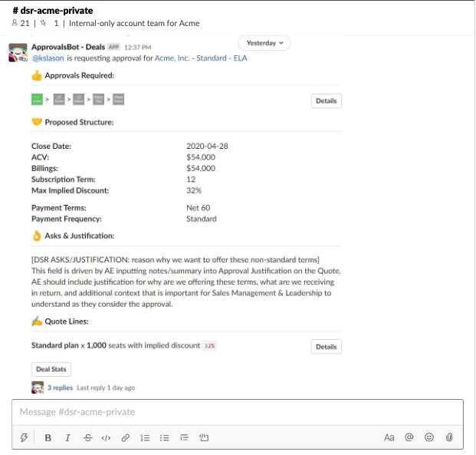Click the last Head Sales approval step
476x455 pixels.
[x=118, y=100]
